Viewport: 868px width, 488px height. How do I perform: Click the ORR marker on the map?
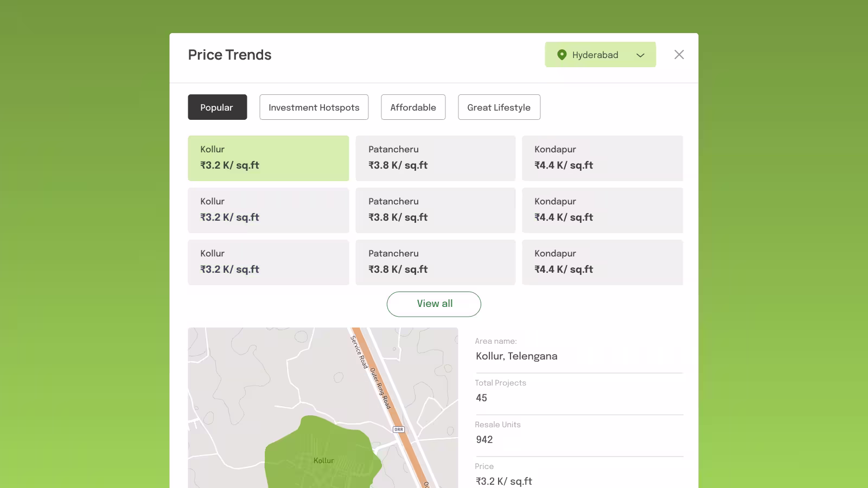(399, 429)
